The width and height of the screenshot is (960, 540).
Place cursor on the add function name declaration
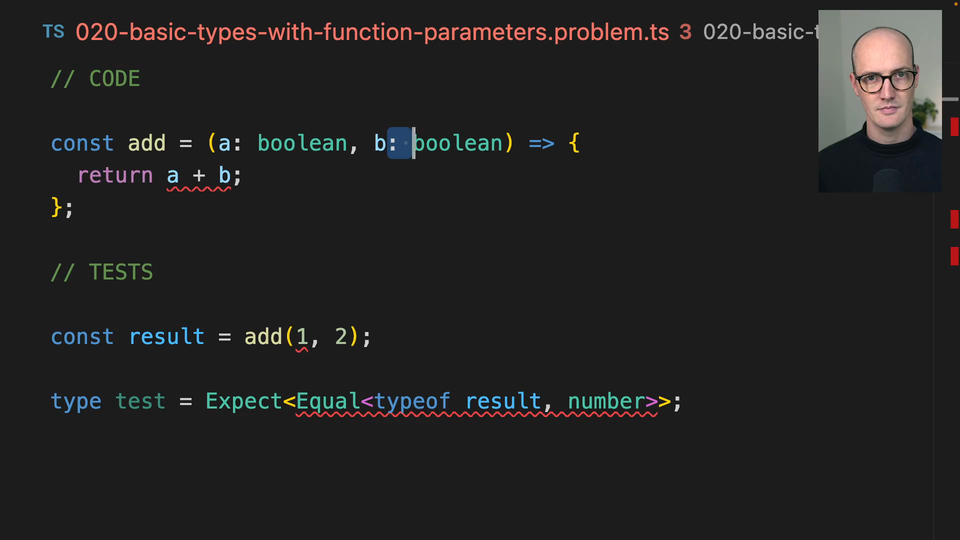pos(147,143)
